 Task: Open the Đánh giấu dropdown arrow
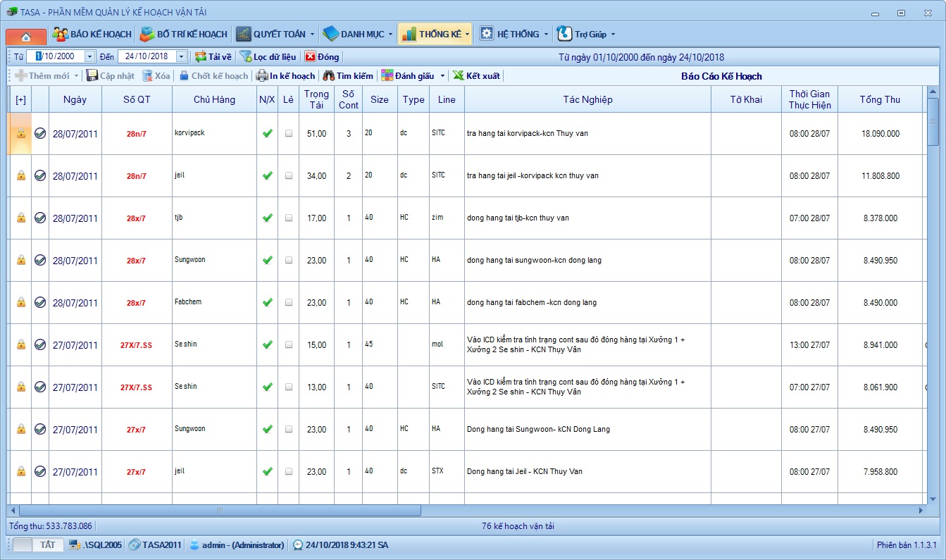[x=442, y=76]
